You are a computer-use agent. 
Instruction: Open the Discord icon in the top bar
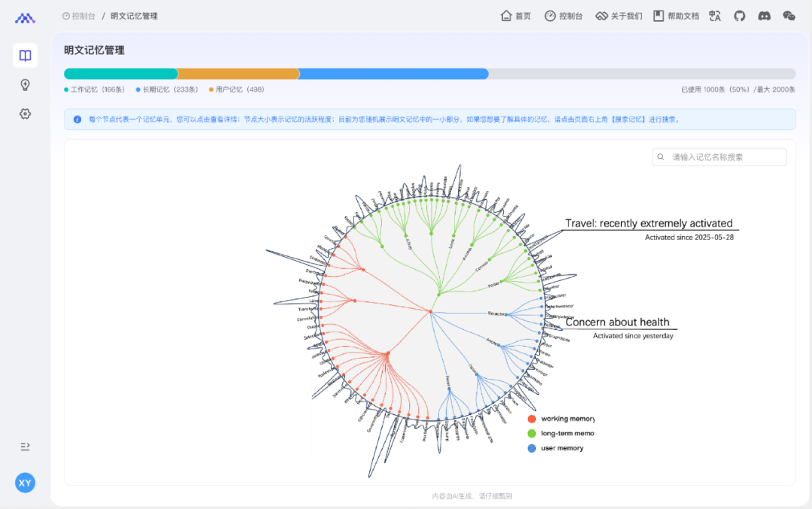pos(765,16)
